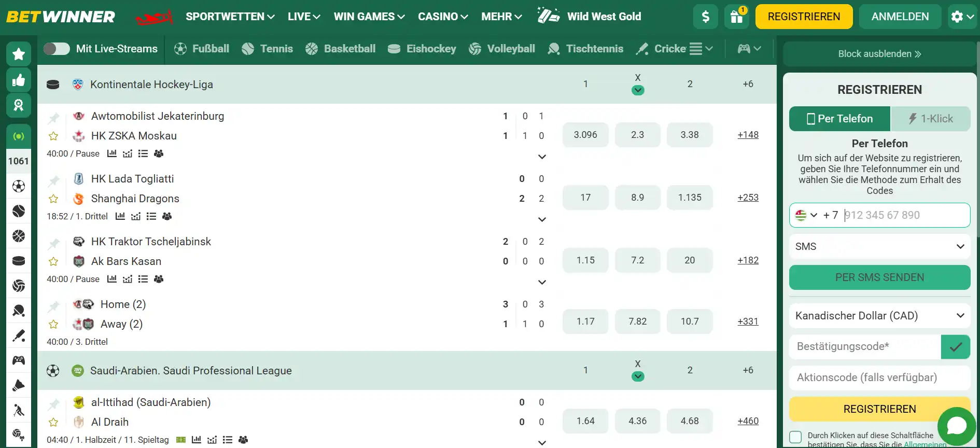
Task: Expand more sports list menu next to Cricket
Action: point(701,49)
